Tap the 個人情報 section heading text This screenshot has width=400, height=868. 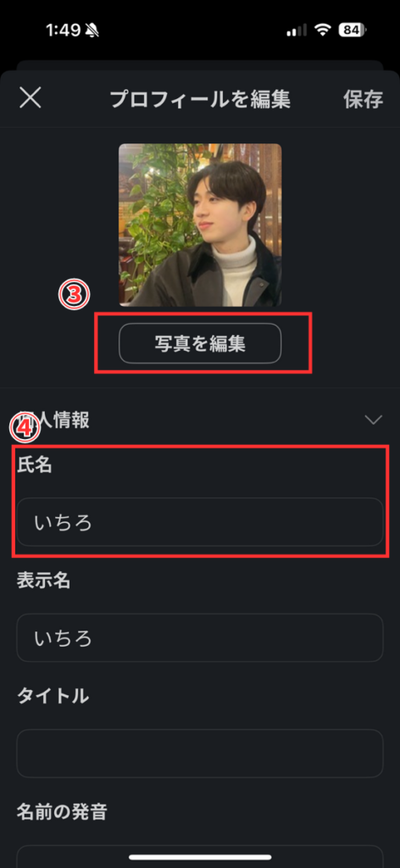[x=53, y=420]
